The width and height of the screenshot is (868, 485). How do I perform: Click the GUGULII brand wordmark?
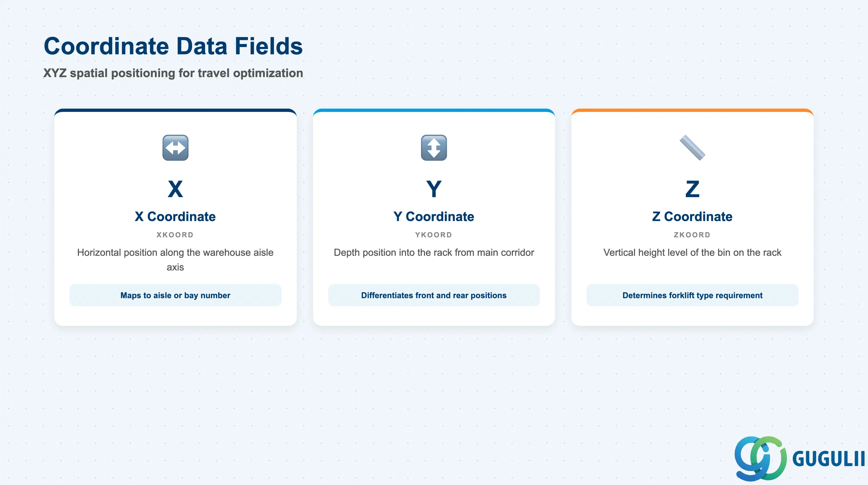pyautogui.click(x=828, y=459)
